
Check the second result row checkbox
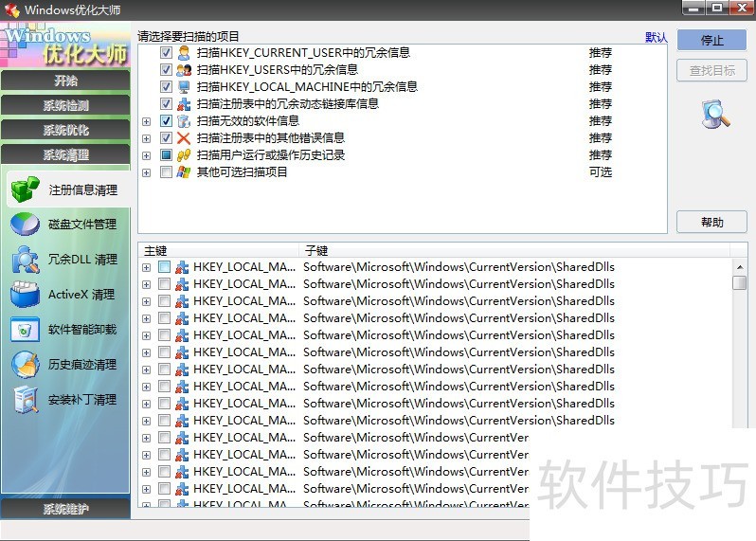pos(165,284)
